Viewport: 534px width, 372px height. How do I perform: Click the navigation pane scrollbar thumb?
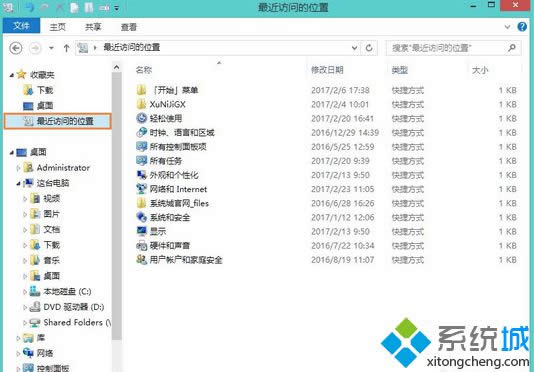point(116,206)
